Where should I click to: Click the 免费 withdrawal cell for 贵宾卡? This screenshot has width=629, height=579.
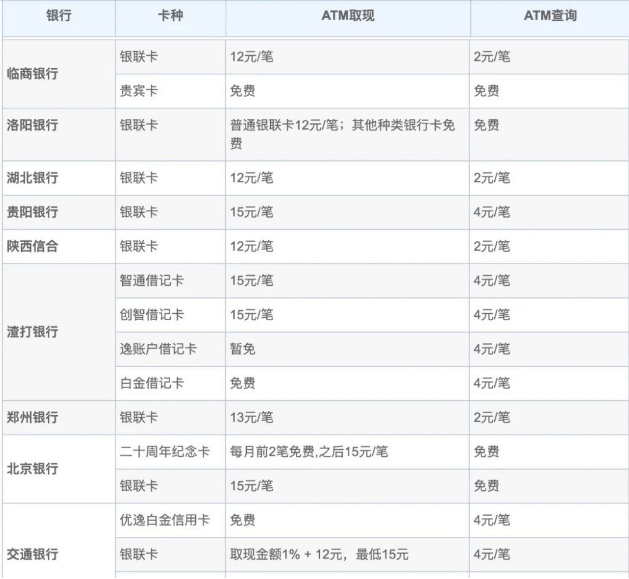pos(347,91)
